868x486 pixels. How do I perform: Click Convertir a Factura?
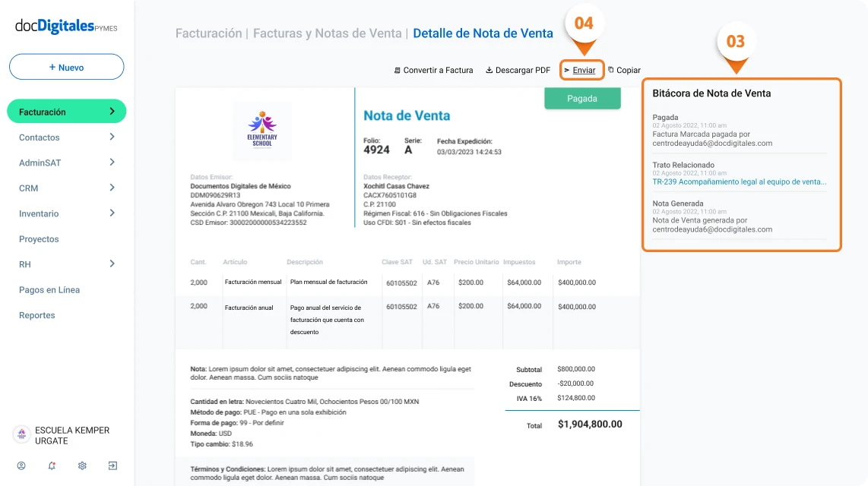coord(433,71)
